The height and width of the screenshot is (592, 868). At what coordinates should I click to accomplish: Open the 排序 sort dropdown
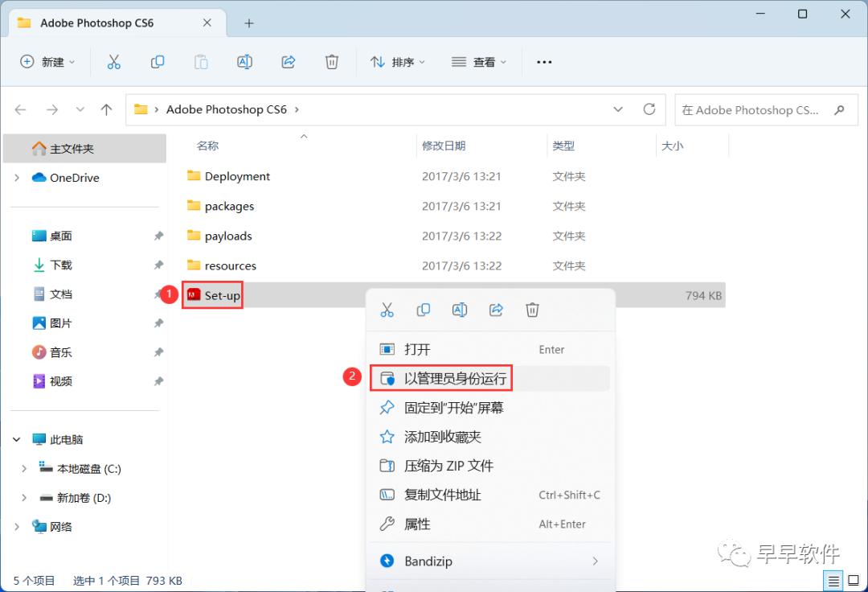pos(398,62)
